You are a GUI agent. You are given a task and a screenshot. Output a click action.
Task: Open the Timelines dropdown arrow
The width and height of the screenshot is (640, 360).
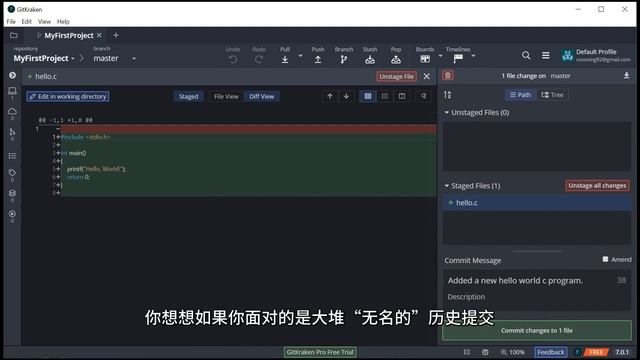pos(473,56)
